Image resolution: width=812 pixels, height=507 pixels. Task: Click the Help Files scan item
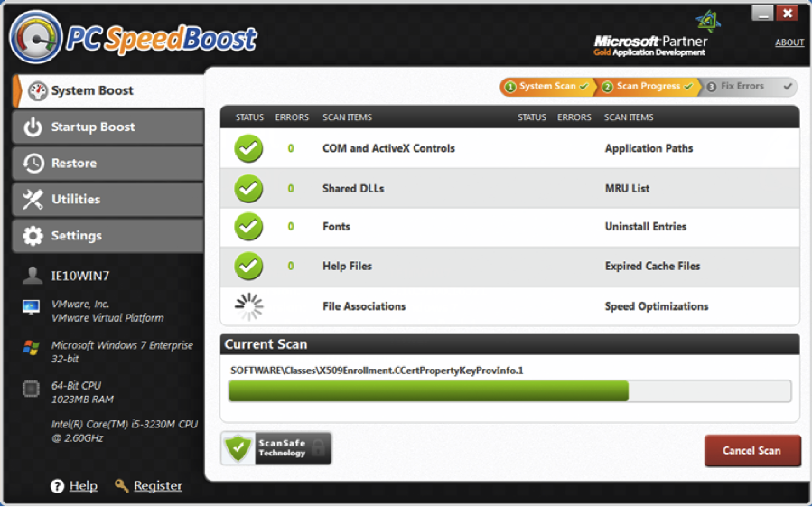coord(347,266)
